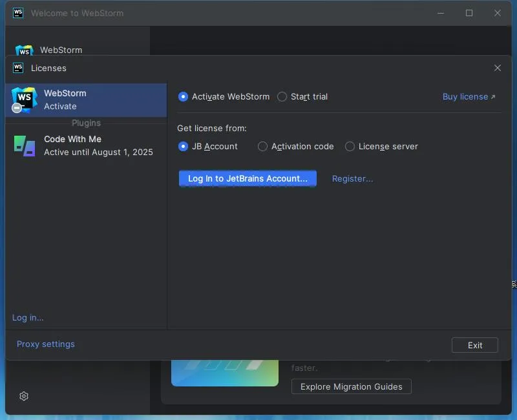Minimize the Welcome to WebStorm window
The width and height of the screenshot is (517, 420).
pos(441,13)
